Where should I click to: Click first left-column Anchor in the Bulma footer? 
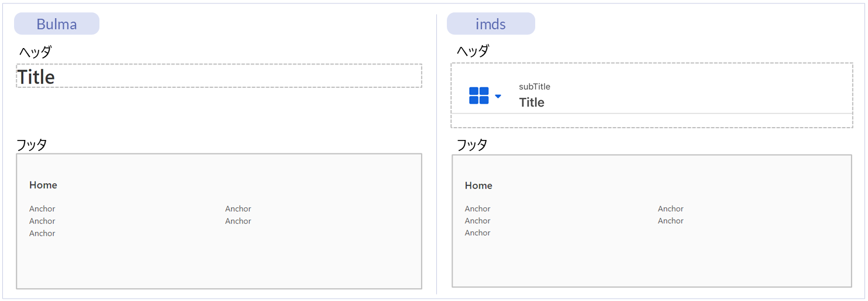pos(42,209)
